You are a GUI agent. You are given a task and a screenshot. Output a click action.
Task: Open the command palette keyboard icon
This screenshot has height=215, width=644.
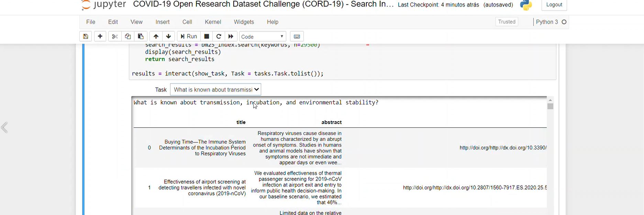297,36
